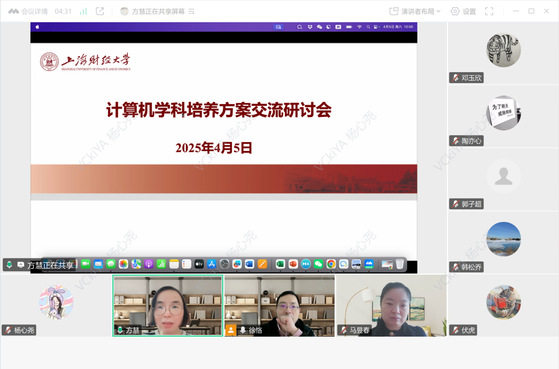Click muted mic icon next to 陶亦心
The height and width of the screenshot is (369, 559).
click(x=455, y=141)
